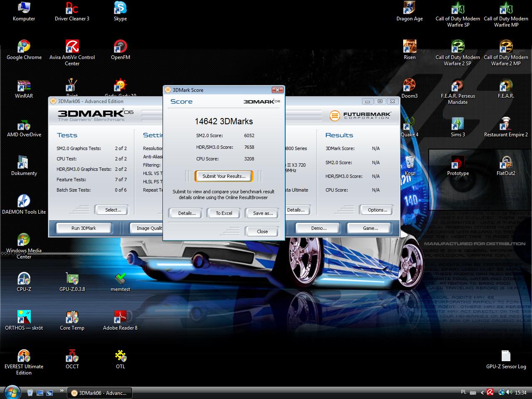Open Avira AntiVir Control Center icon
The image size is (532, 399).
(72, 53)
